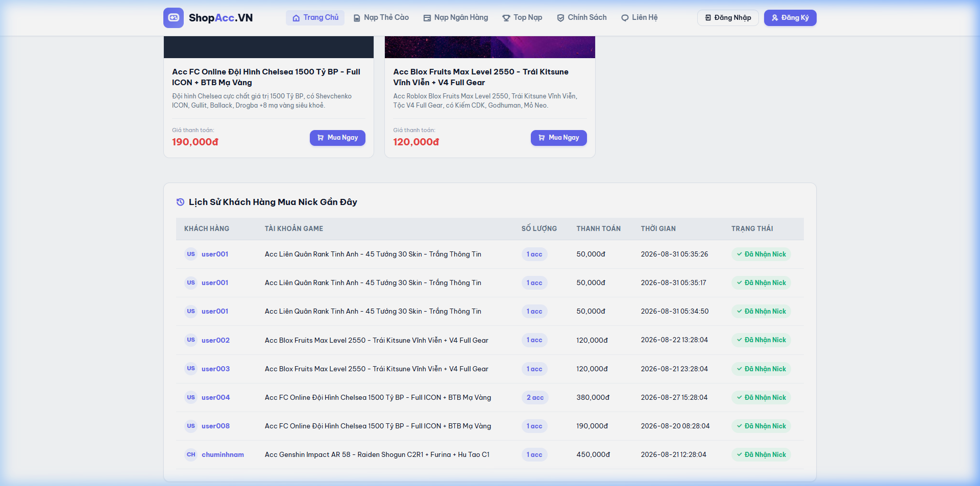This screenshot has width=980, height=486.
Task: Click the Đăng Ký register button
Action: pyautogui.click(x=790, y=18)
